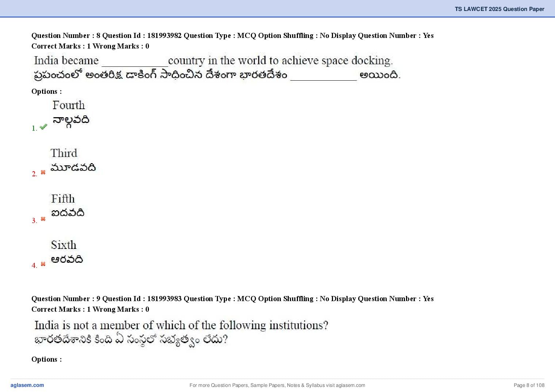This screenshot has height=392, width=555.
Task: Click the Telugu text below 'Sixth'
Action: point(67,259)
